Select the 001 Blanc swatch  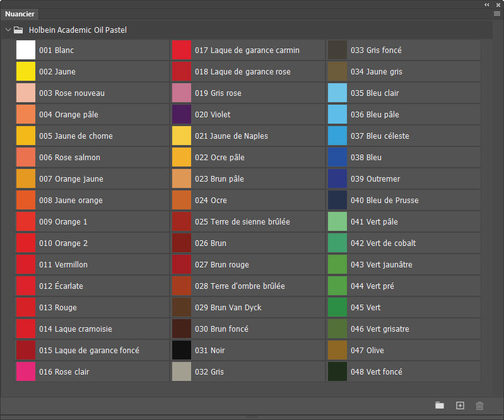26,50
